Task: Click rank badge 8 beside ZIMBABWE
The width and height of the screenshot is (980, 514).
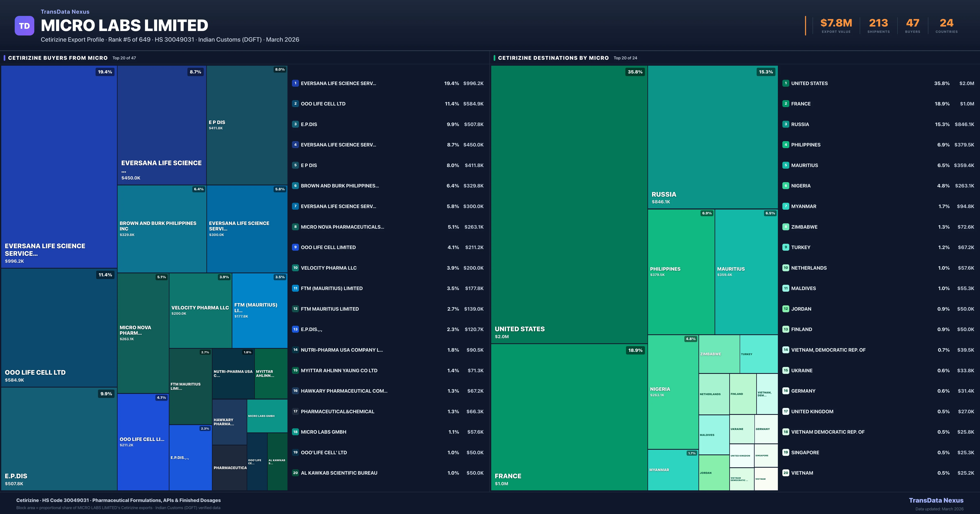Action: [786, 227]
